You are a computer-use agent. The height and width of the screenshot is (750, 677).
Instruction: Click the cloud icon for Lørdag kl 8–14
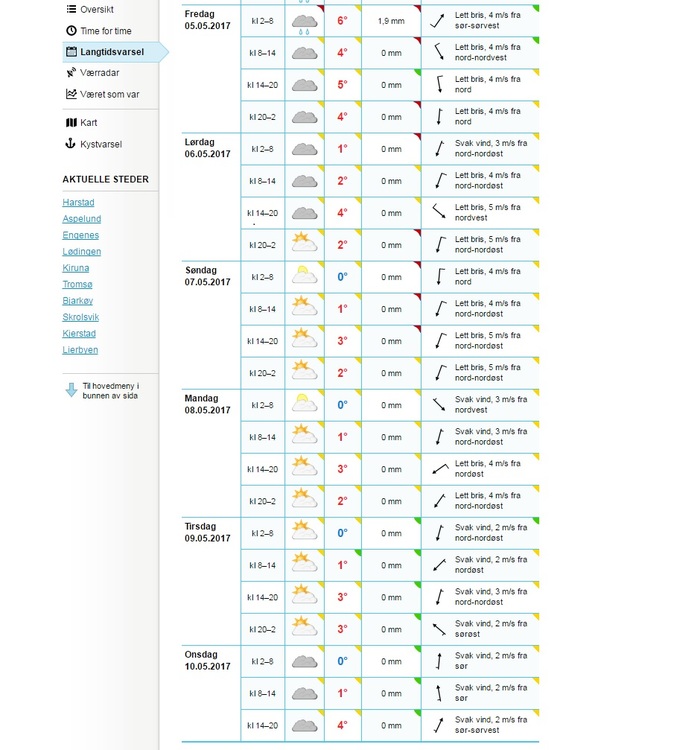tap(305, 182)
